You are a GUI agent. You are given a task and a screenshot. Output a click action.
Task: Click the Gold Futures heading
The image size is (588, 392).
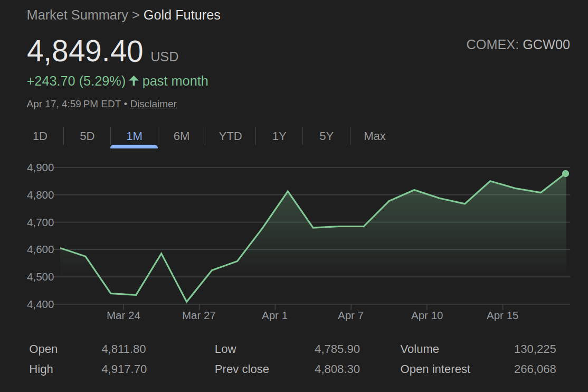click(x=182, y=15)
